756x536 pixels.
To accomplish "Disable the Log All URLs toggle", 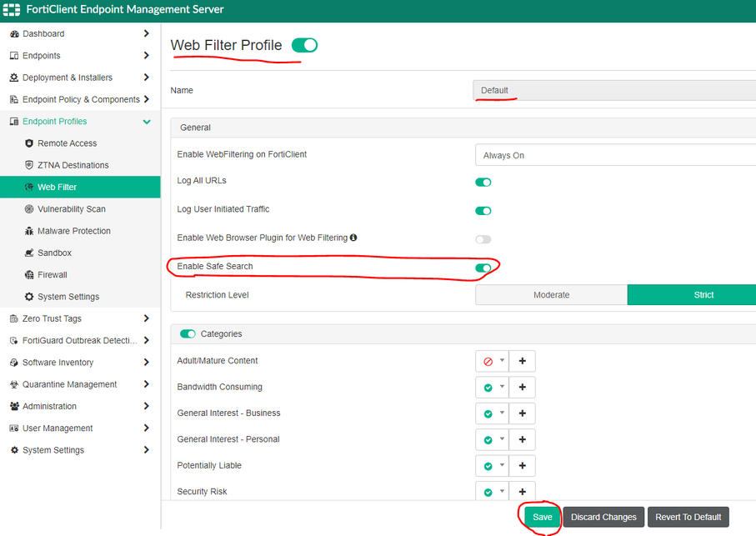I will click(x=483, y=182).
